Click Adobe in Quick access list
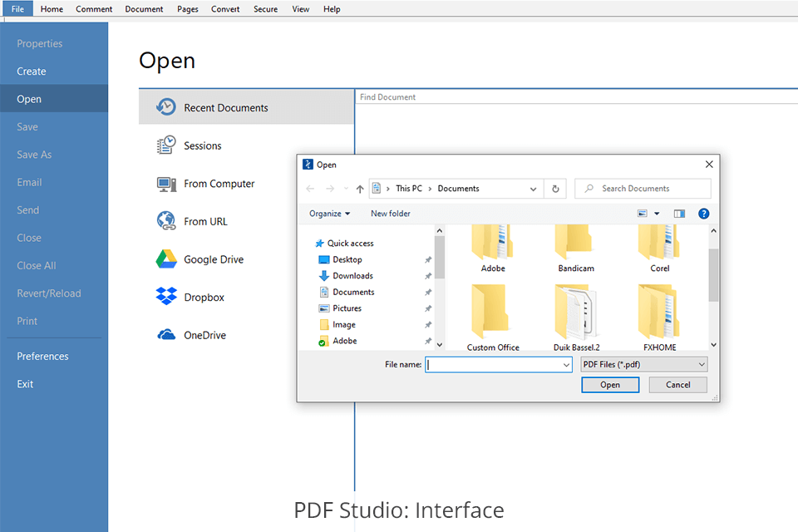 coord(344,341)
